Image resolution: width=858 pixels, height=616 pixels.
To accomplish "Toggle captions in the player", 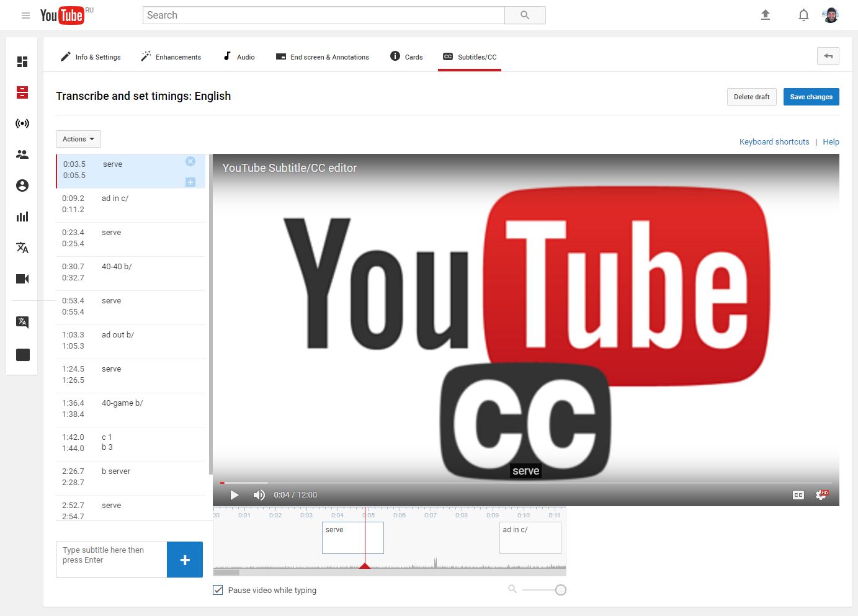I will click(798, 495).
